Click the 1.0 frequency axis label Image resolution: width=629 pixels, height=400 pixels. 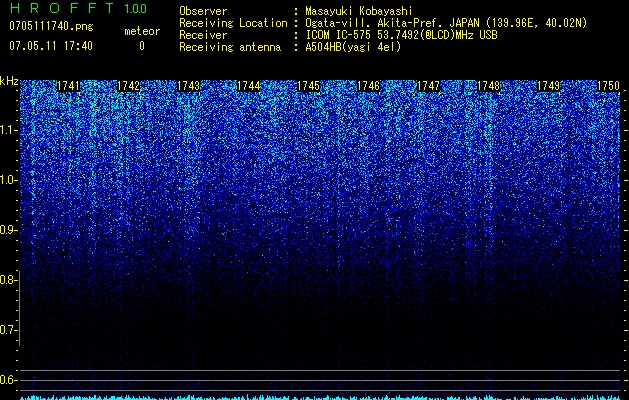8,180
